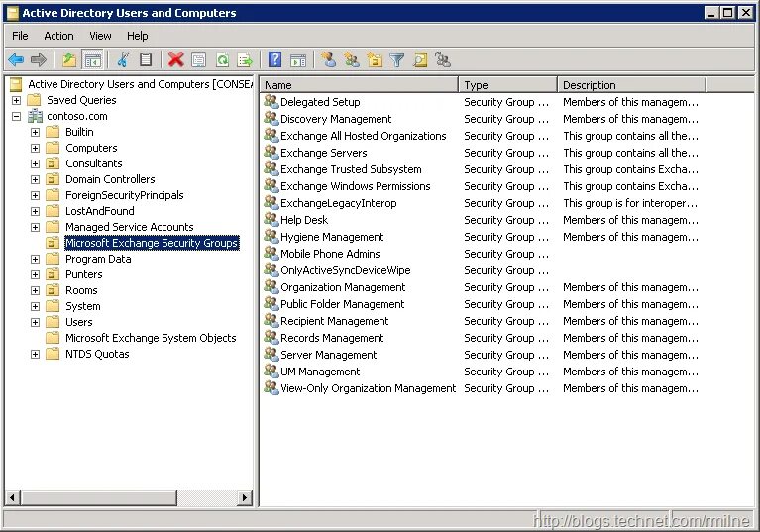
Task: Expand the Managed Service Accounts node
Action: click(35, 227)
